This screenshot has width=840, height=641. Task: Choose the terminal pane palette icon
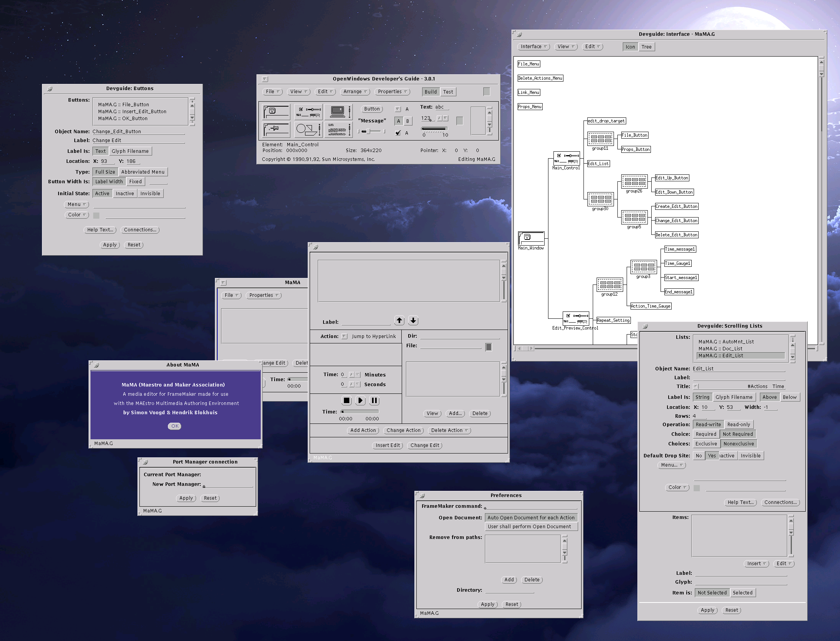pyautogui.click(x=338, y=112)
